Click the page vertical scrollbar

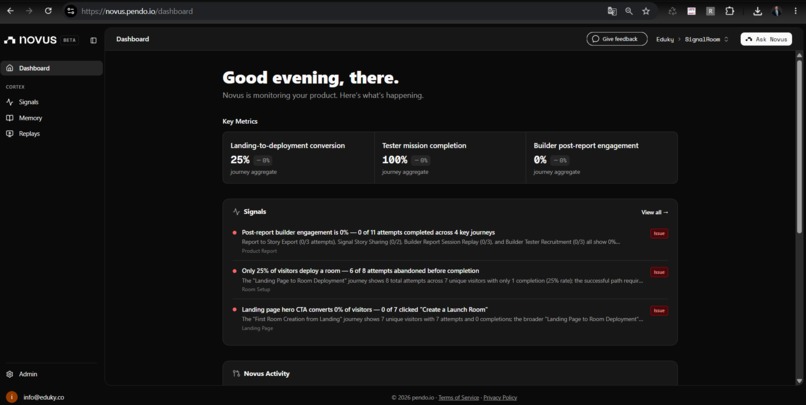coord(799,146)
